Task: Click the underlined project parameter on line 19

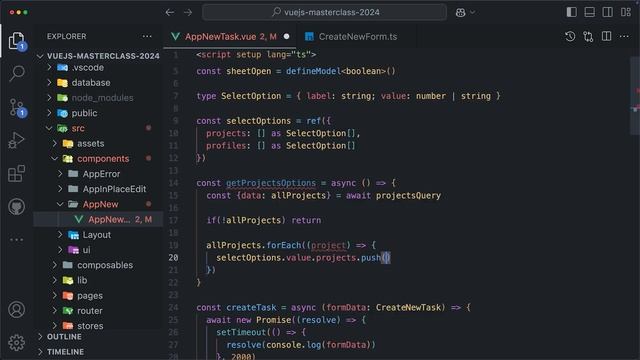Action: click(x=329, y=245)
